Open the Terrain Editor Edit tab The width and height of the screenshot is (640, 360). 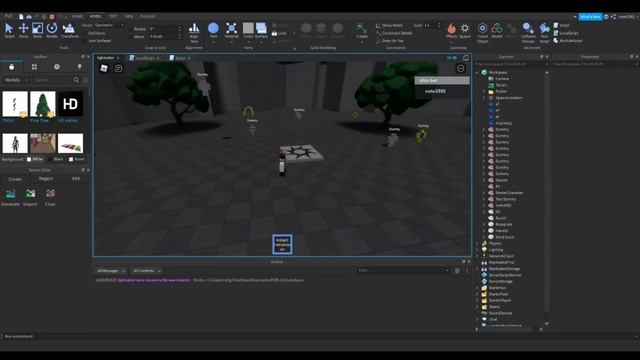[76, 179]
